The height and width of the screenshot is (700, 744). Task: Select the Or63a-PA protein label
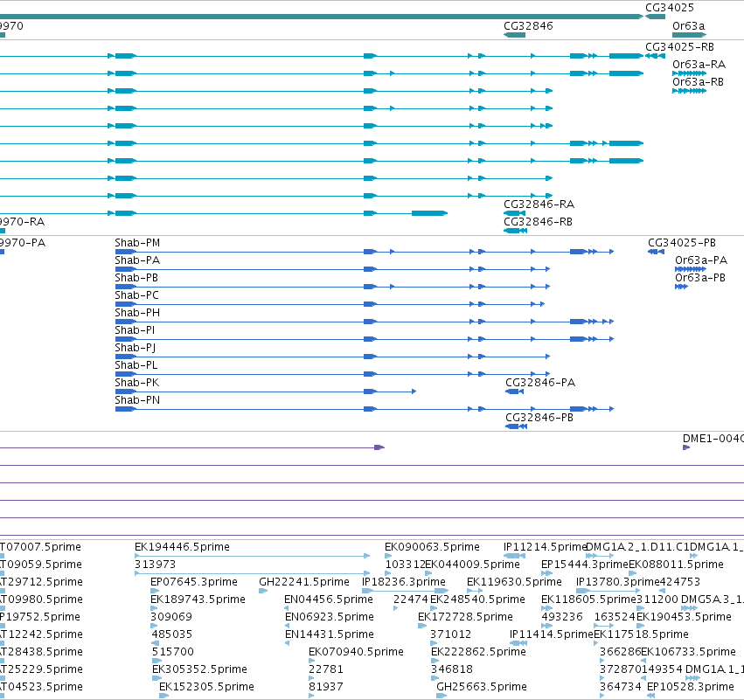pyautogui.click(x=701, y=260)
